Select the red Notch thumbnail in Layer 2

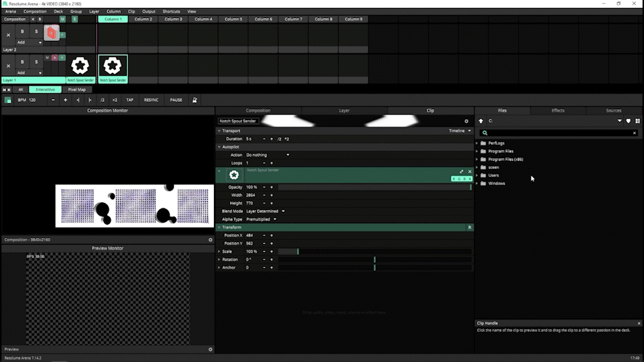coord(52,33)
